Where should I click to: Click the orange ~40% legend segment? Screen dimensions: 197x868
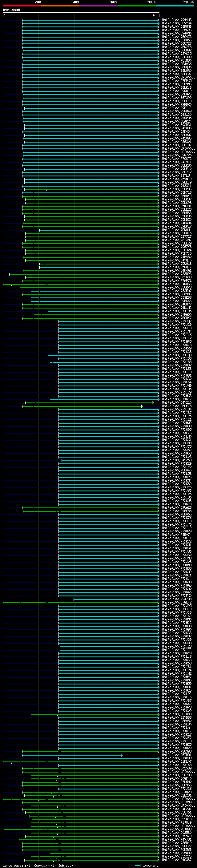coord(60,6)
